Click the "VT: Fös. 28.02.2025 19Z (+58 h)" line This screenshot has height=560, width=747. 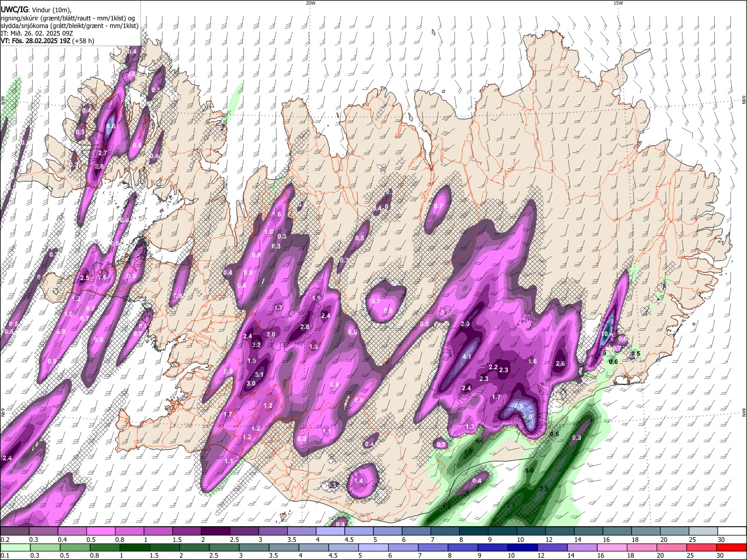47,41
